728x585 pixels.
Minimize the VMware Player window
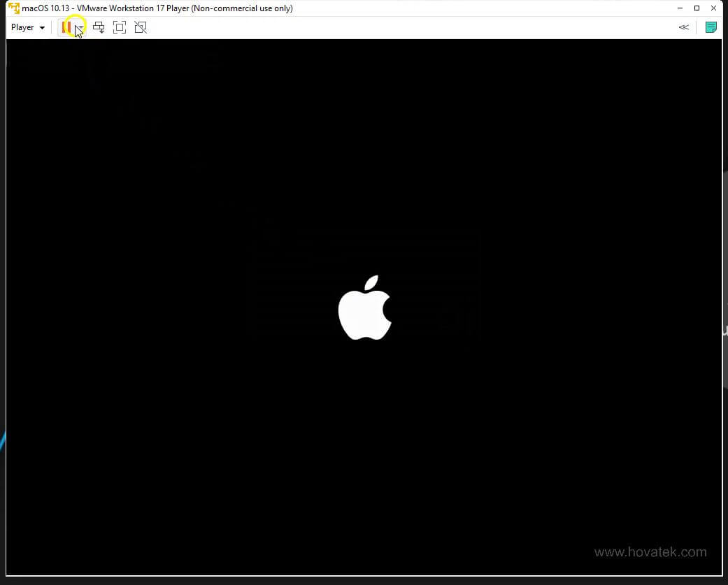(x=680, y=8)
